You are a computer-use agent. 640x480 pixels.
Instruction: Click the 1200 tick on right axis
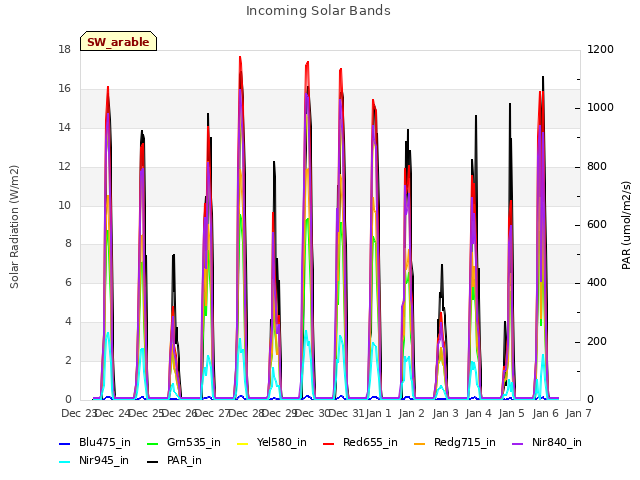point(600,50)
